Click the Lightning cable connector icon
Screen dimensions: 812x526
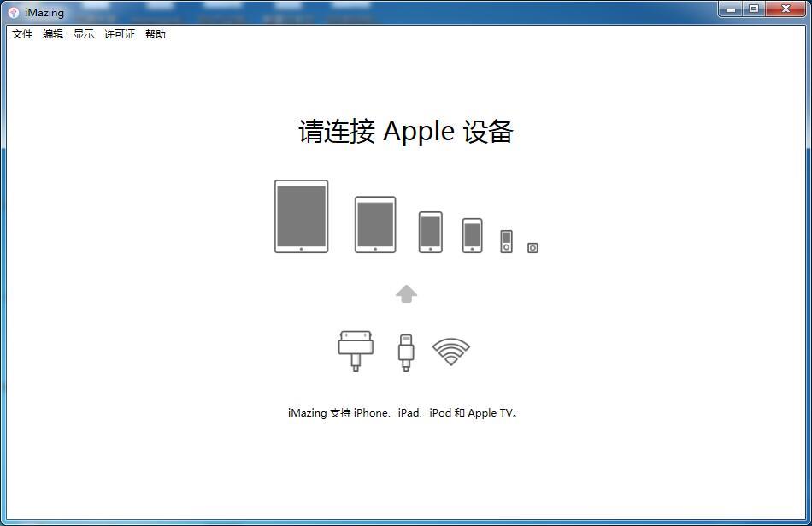[406, 352]
